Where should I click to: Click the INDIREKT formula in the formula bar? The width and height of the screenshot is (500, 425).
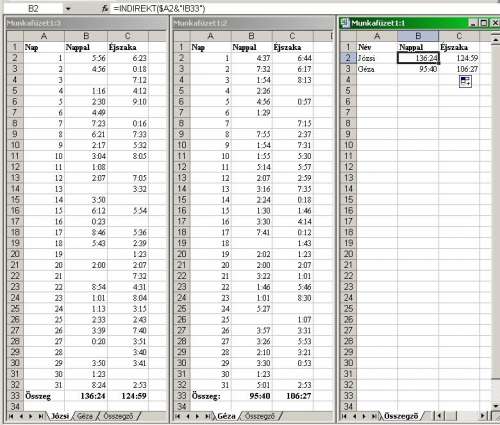pyautogui.click(x=159, y=9)
